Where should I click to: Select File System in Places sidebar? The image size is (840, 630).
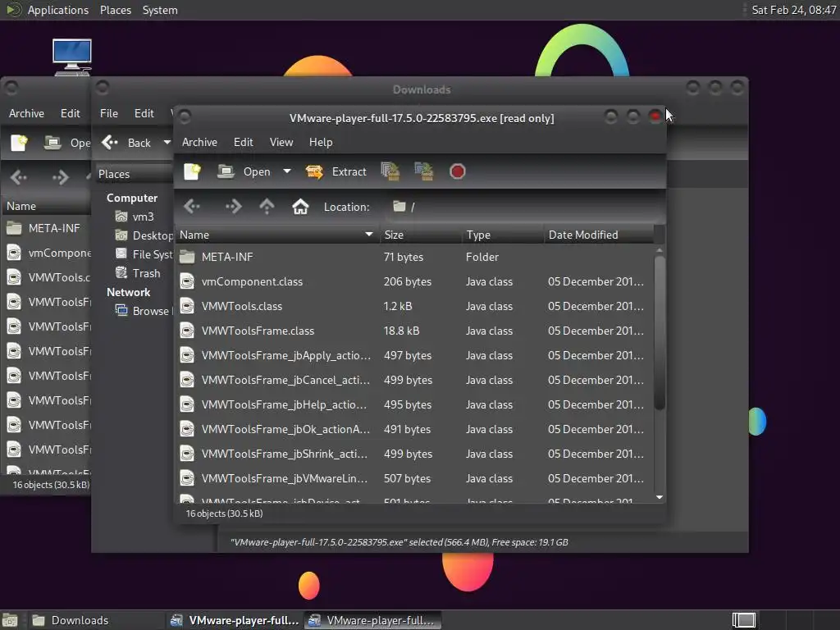tap(144, 254)
